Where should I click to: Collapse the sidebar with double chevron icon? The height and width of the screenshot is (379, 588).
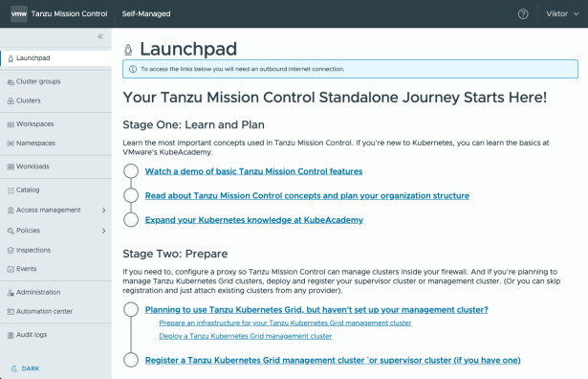click(100, 36)
